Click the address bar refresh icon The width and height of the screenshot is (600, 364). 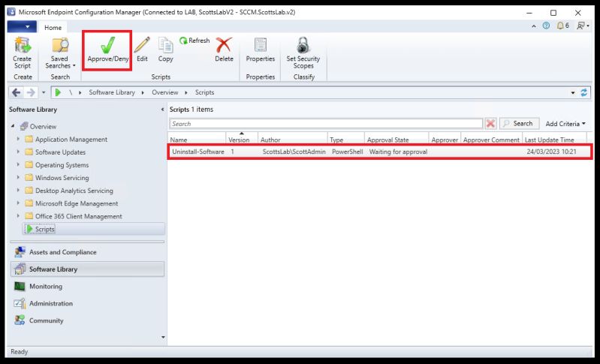[x=583, y=92]
